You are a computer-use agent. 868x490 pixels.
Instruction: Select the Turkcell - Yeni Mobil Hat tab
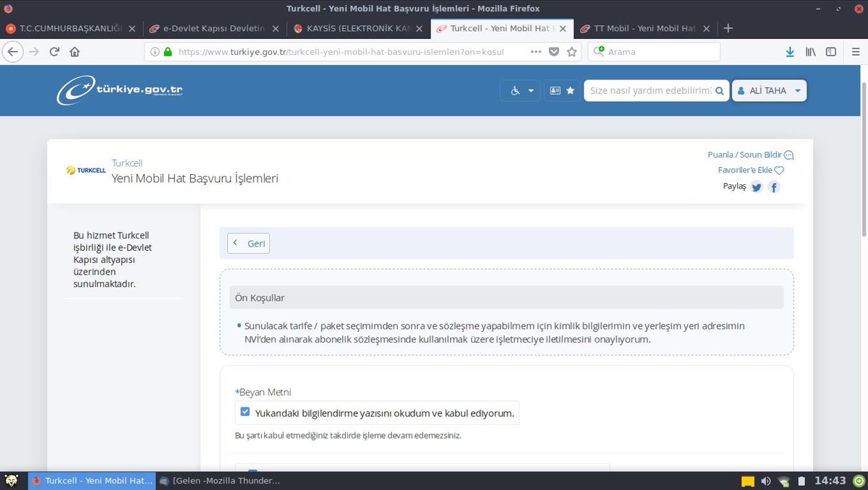pos(502,28)
